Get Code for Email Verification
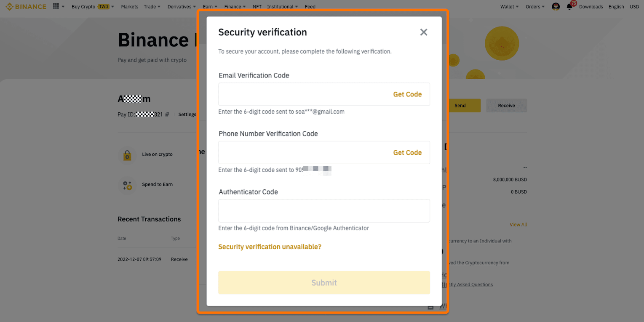The width and height of the screenshot is (644, 322). click(x=407, y=94)
